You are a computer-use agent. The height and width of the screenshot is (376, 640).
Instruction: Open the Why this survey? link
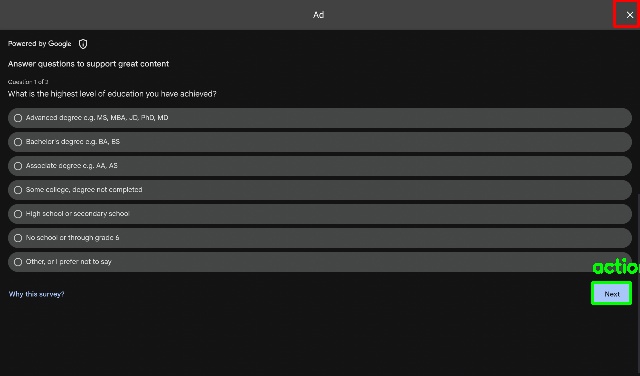pyautogui.click(x=36, y=294)
